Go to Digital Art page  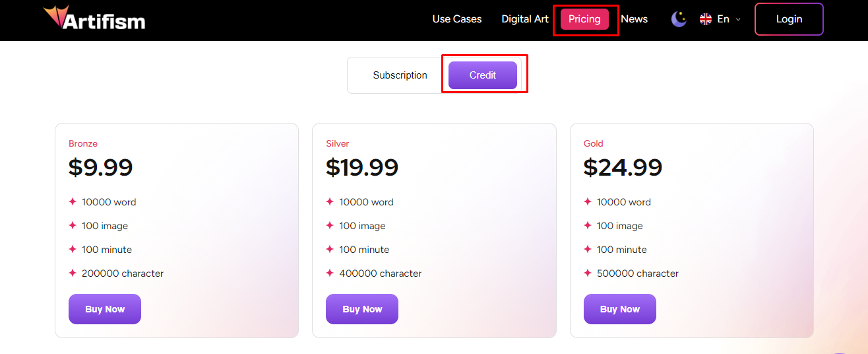[525, 19]
